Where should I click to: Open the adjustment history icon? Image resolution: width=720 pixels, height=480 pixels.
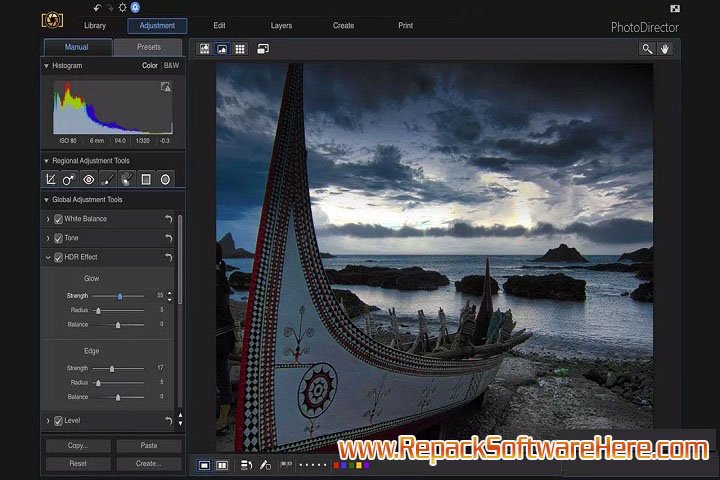click(247, 466)
